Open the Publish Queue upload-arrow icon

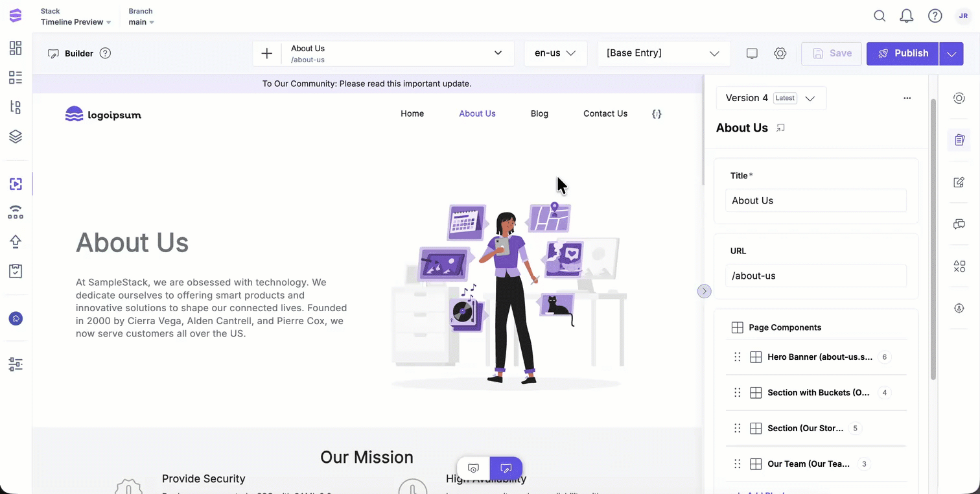tap(16, 242)
